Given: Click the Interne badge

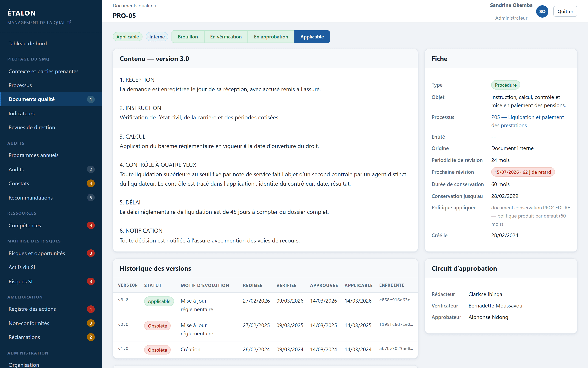Looking at the screenshot, I should pyautogui.click(x=157, y=37).
